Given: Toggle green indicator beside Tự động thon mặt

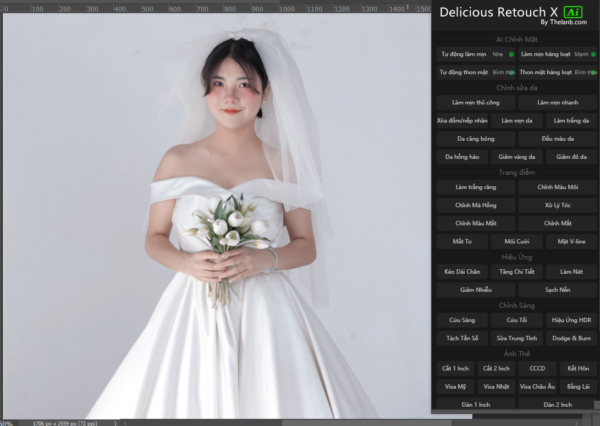Looking at the screenshot, I should 511,72.
